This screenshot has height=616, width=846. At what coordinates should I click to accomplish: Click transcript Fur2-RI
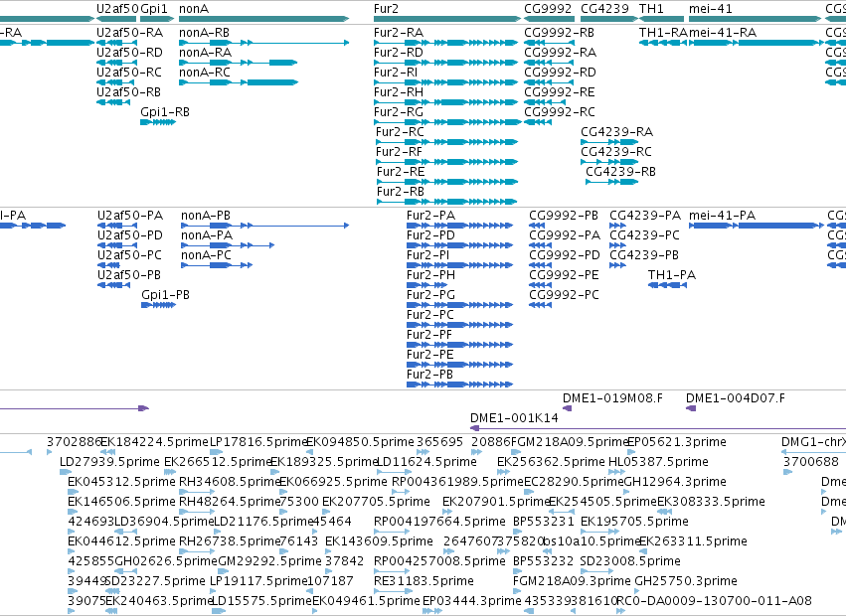tap(445, 82)
